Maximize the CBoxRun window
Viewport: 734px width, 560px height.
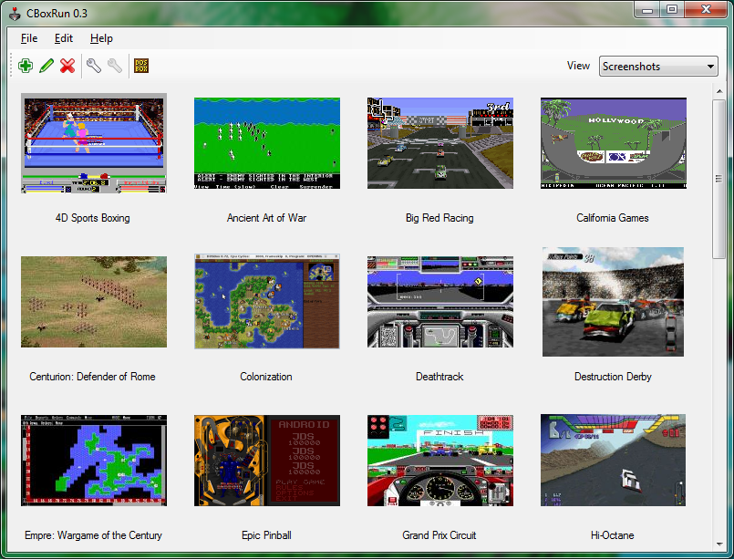coord(672,9)
